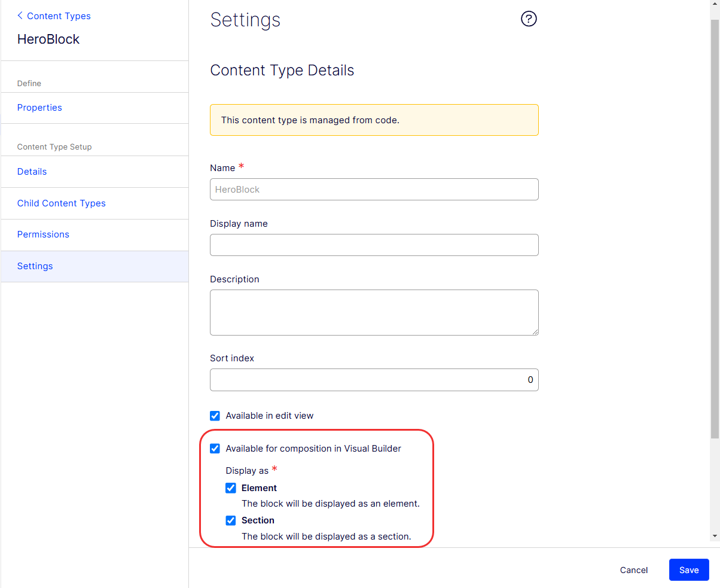Select the Settings sidebar item
Viewport: 720px width, 588px height.
pos(95,266)
